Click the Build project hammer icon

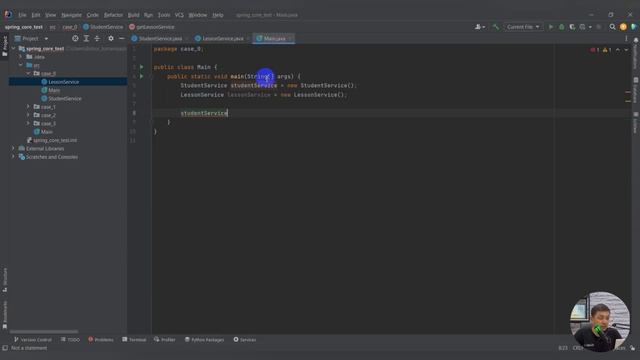496,27
